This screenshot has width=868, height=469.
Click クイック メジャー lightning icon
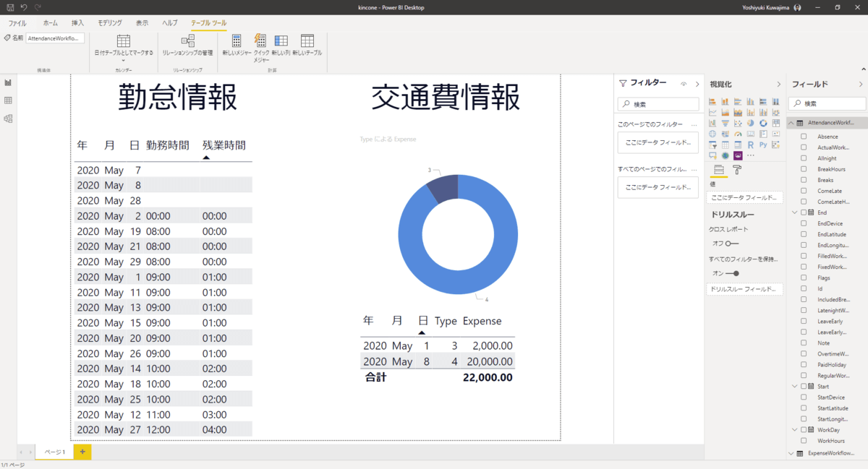pos(260,40)
